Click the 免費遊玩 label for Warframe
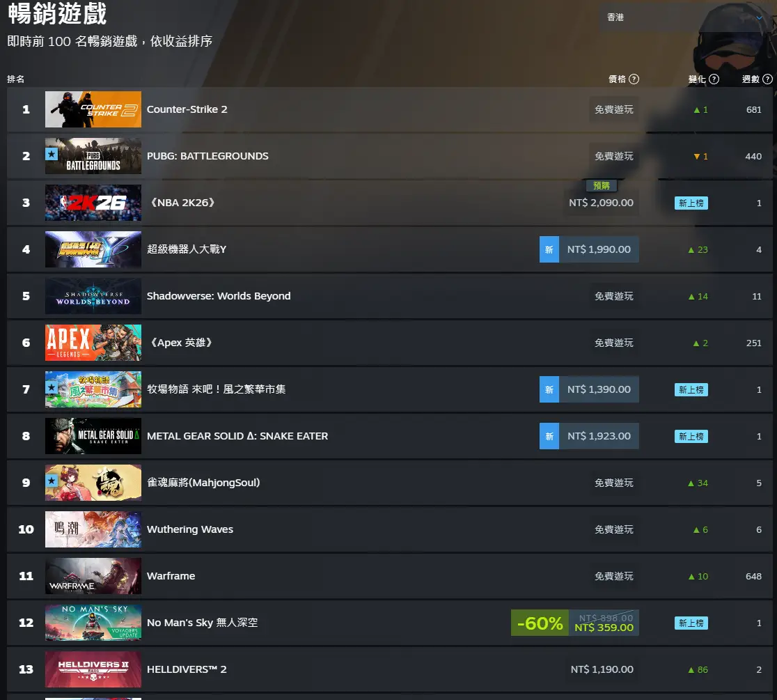 pos(613,576)
